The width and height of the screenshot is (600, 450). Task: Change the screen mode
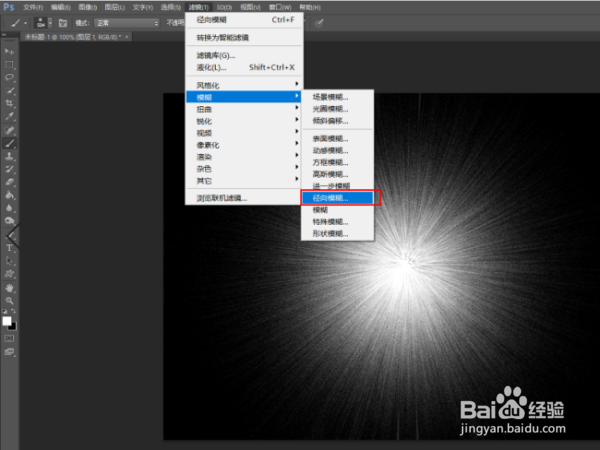(9, 352)
